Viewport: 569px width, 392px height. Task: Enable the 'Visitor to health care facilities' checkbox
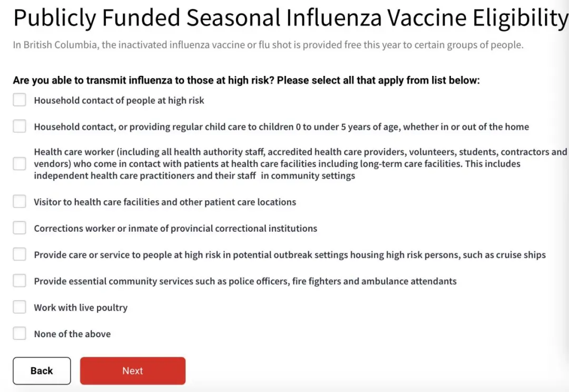point(19,202)
